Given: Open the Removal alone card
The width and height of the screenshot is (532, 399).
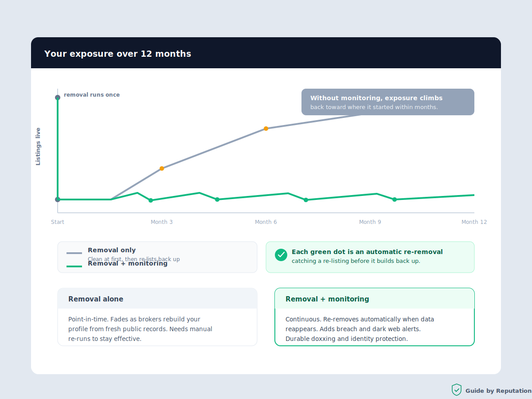Looking at the screenshot, I should [x=157, y=317].
